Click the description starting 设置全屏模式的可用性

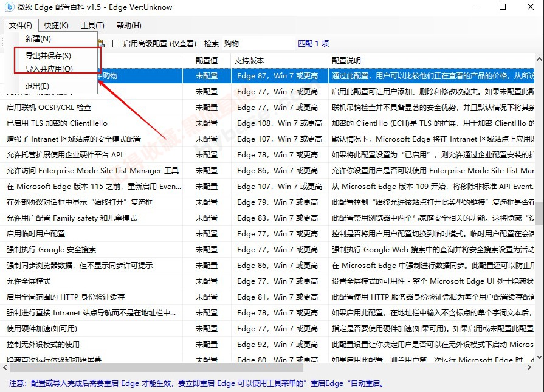433,281
